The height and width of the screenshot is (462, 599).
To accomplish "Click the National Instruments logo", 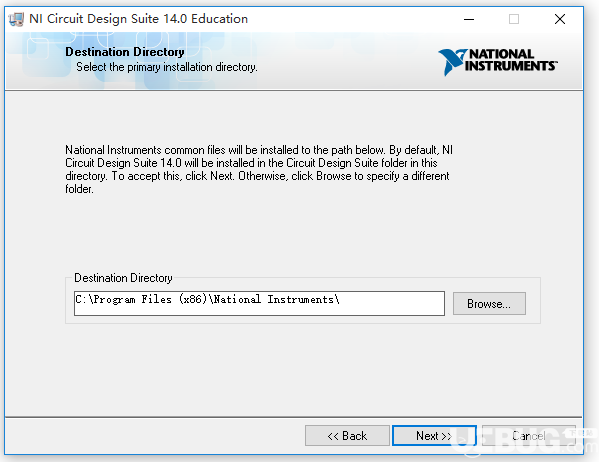I will pos(497,61).
